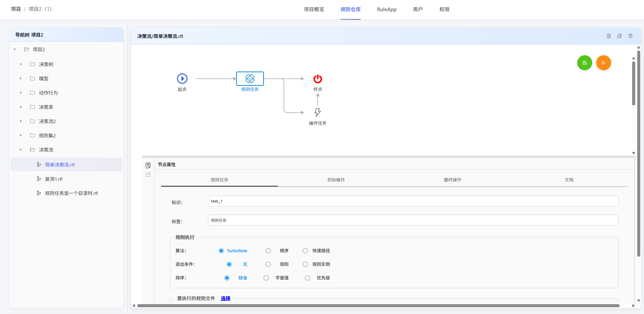Click the green save button
The width and height of the screenshot is (644, 314).
(x=584, y=63)
